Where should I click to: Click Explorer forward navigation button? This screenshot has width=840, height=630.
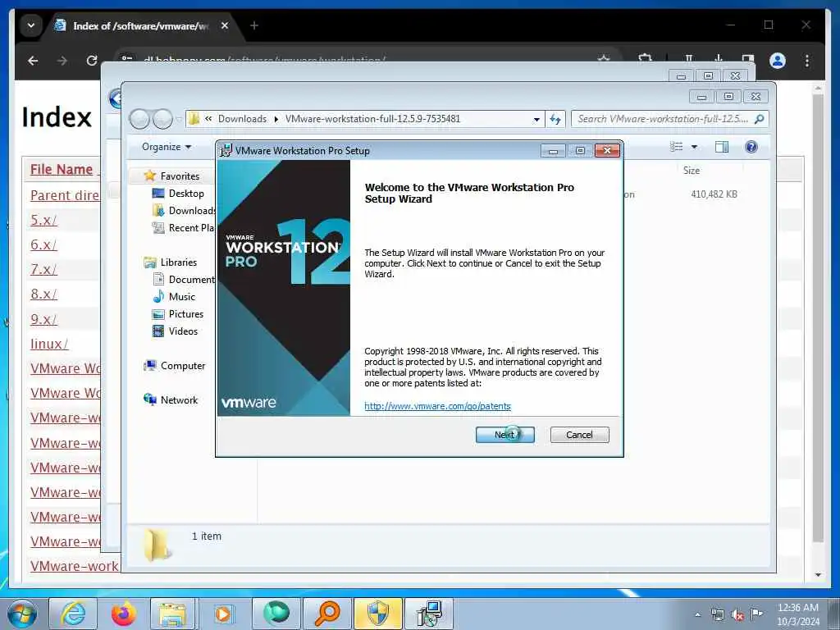tap(163, 119)
